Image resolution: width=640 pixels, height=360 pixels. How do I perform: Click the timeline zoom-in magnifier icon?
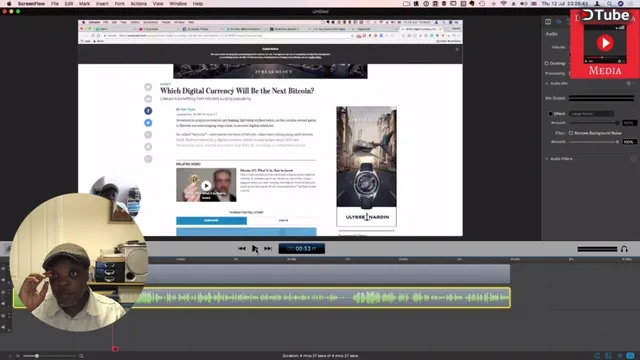(81, 356)
